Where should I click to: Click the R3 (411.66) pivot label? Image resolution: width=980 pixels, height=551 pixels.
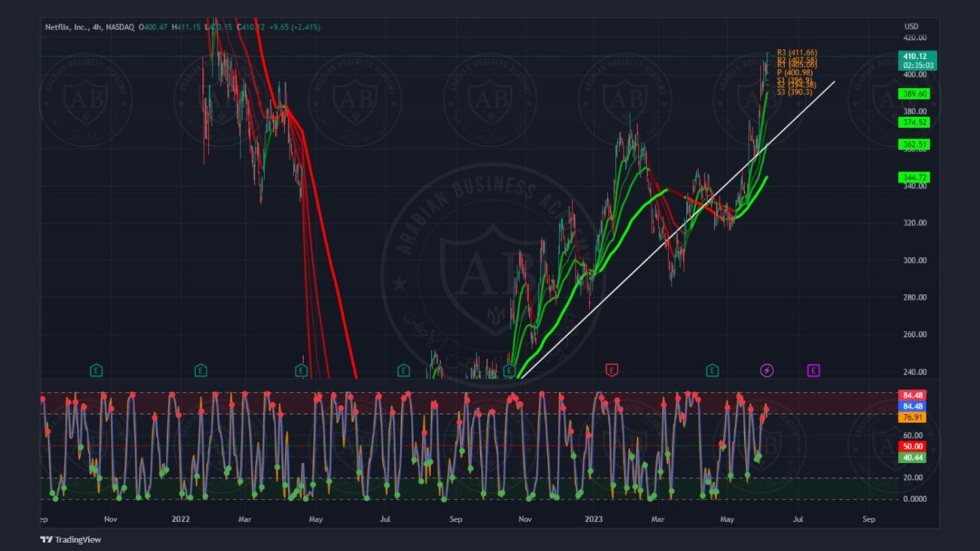797,52
